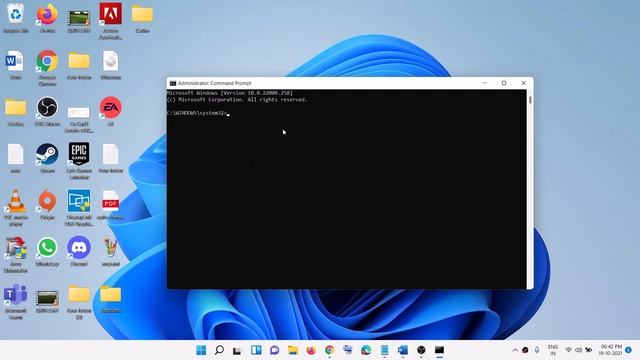Screen dimensions: 640x360
Task: Click the C:\WINDOWS\system32> prompt line
Action: [x=197, y=113]
